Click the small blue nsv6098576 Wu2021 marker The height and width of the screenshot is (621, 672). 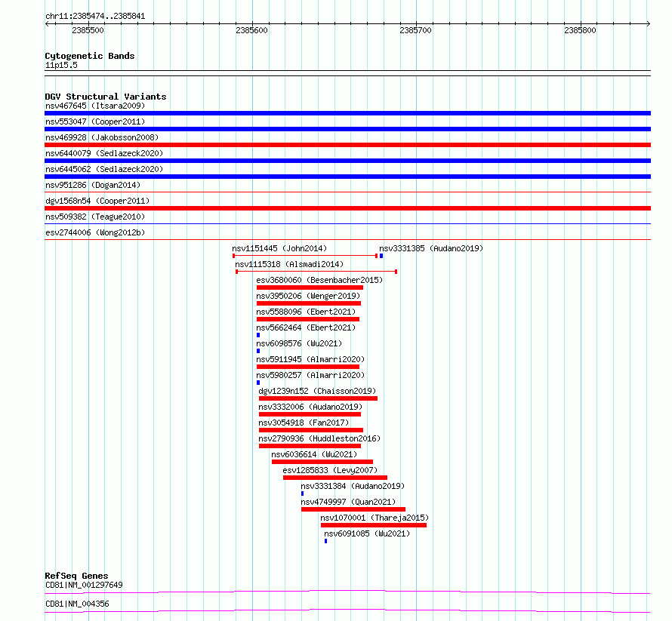point(258,351)
